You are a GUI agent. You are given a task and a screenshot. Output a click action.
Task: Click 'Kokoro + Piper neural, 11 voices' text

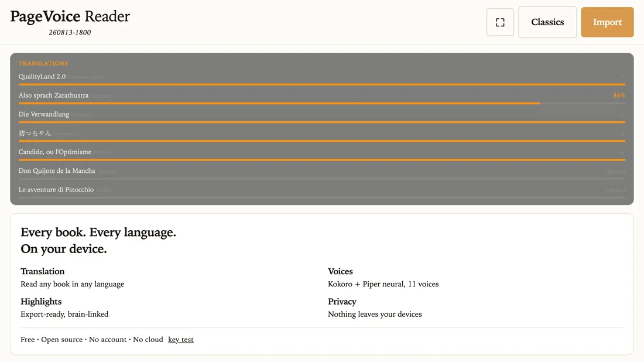tap(383, 284)
